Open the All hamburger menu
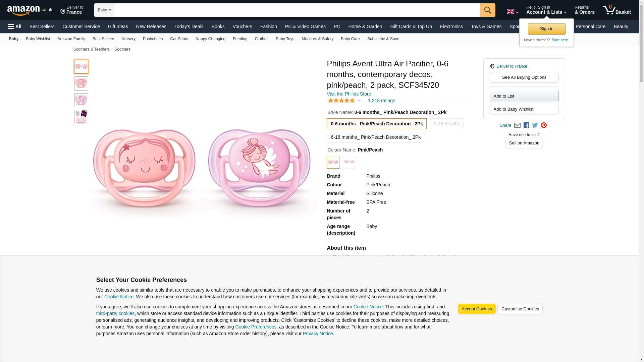644x362 pixels. coord(15,26)
